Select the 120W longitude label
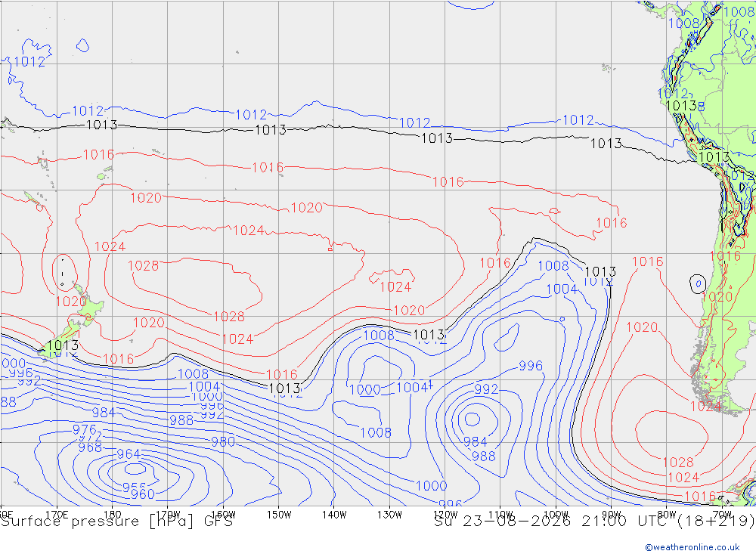This screenshot has height=554, width=756. tap(445, 515)
